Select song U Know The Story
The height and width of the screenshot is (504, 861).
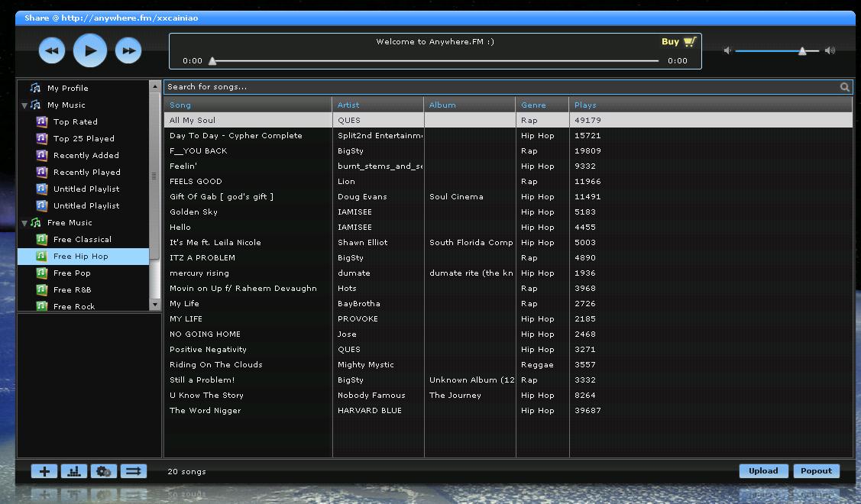508,396
